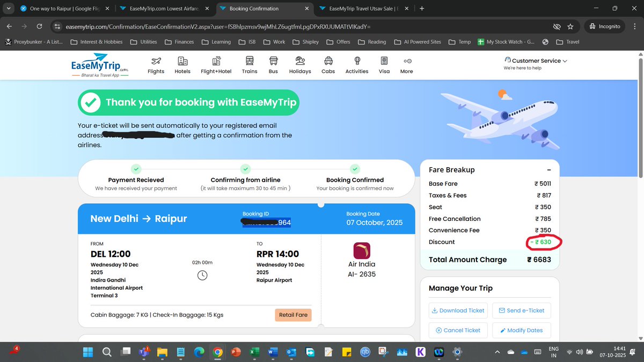The height and width of the screenshot is (362, 644).
Task: Click the EaseMyTrip logo
Action: [x=100, y=65]
